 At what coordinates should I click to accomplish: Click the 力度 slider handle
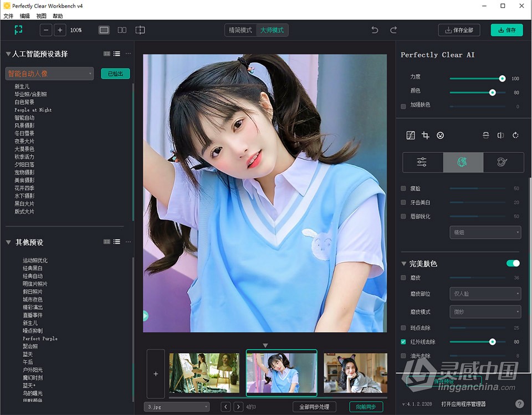[x=502, y=79]
